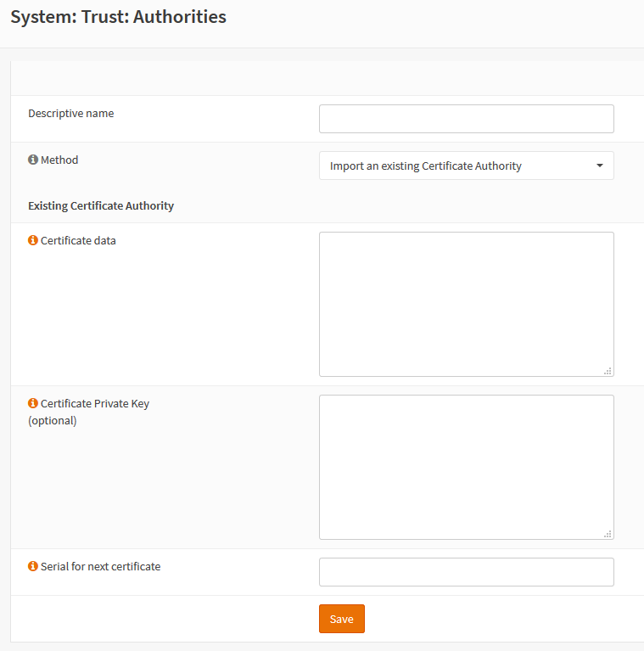Click the Descriptive name label

(x=70, y=113)
